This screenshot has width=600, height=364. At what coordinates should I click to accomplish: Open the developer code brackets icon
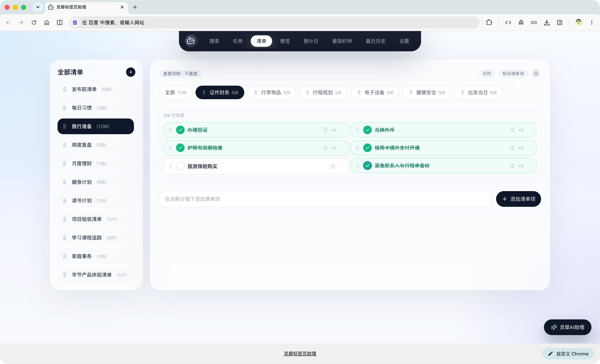coord(508,22)
